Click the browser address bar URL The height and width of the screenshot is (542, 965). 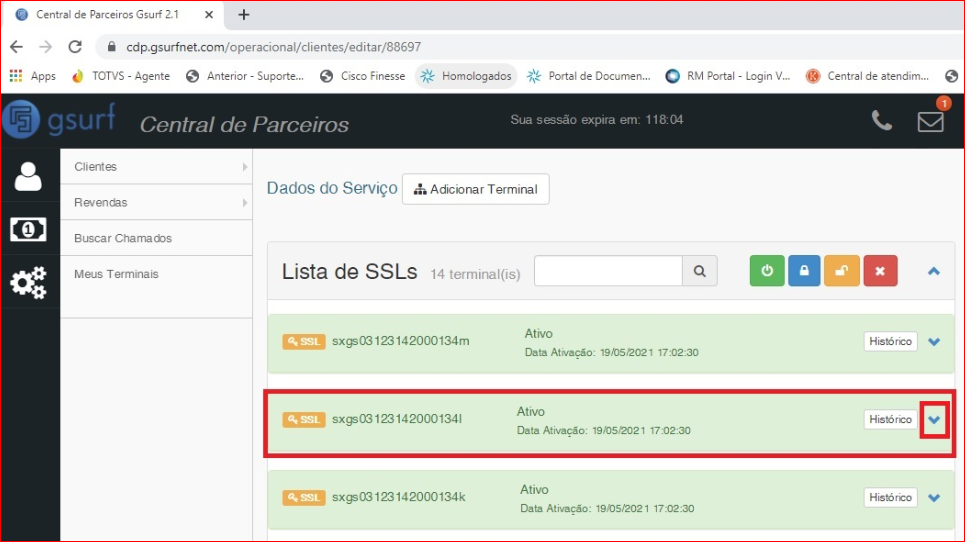(x=273, y=47)
